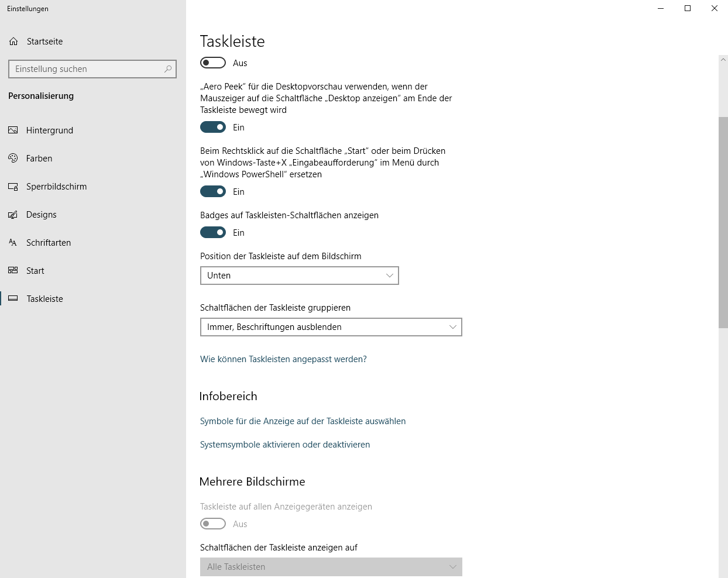Click the Hintergrund picture icon
This screenshot has width=728, height=578.
tap(13, 130)
